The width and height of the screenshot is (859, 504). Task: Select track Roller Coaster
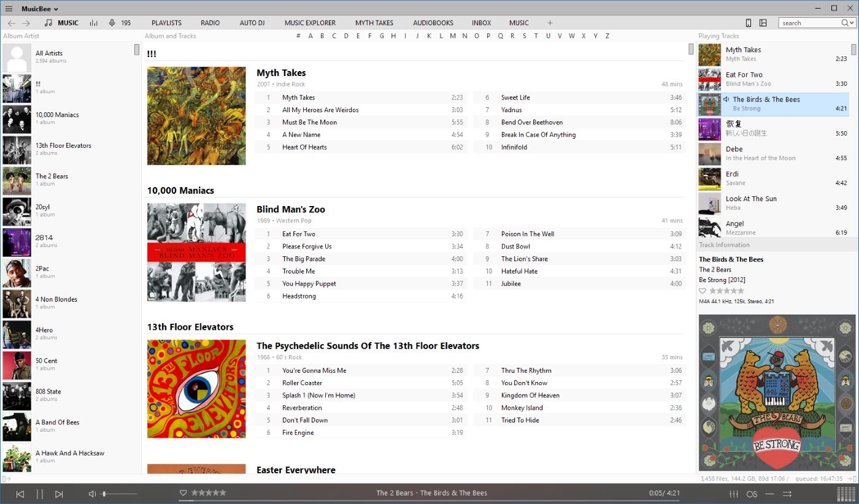pos(361,383)
